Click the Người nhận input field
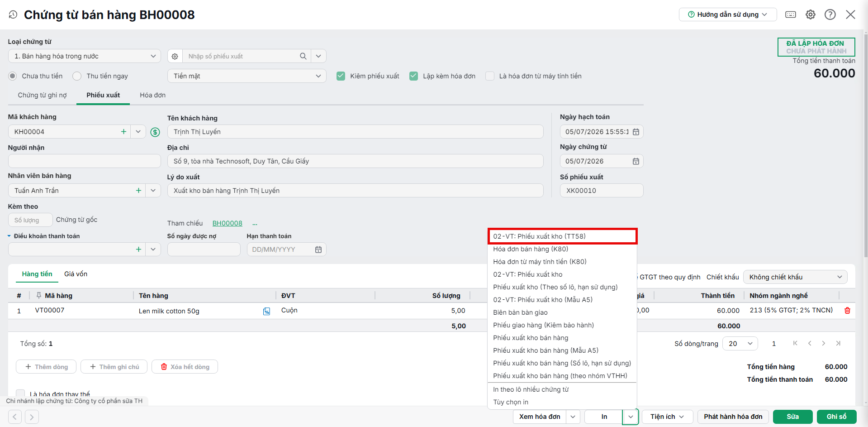Screen dimensions: 868x427 click(85, 161)
